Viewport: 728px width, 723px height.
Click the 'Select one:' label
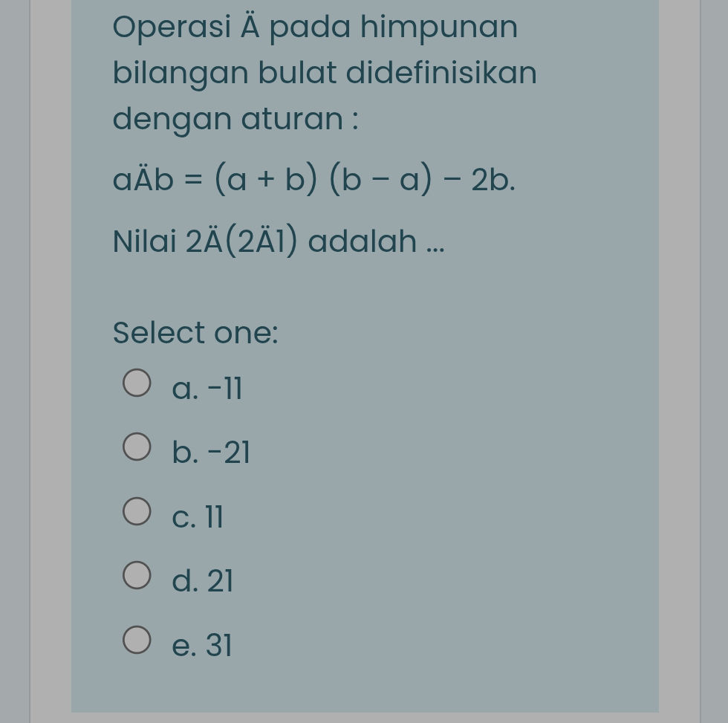coord(195,332)
